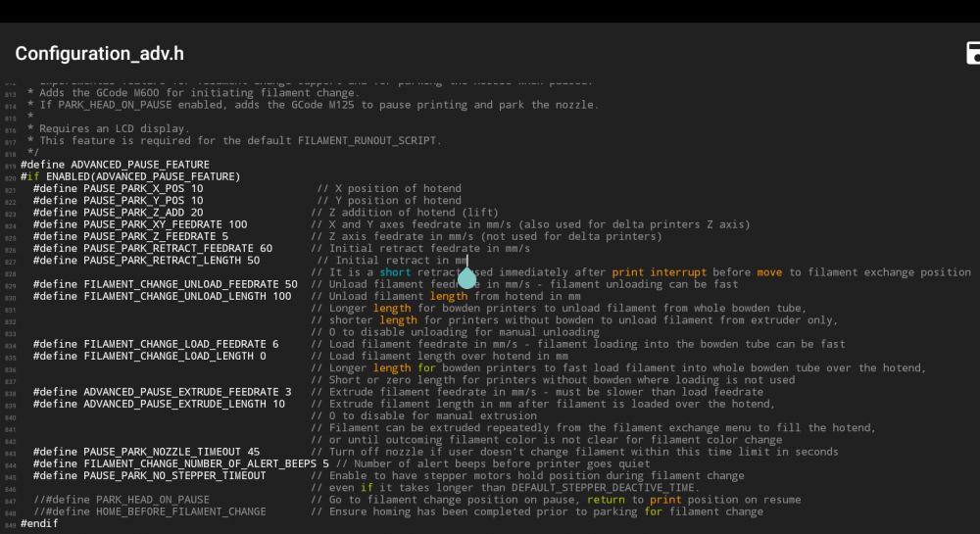Click the Configuration_adv.h file title
This screenshot has width=980, height=534.
coord(99,54)
